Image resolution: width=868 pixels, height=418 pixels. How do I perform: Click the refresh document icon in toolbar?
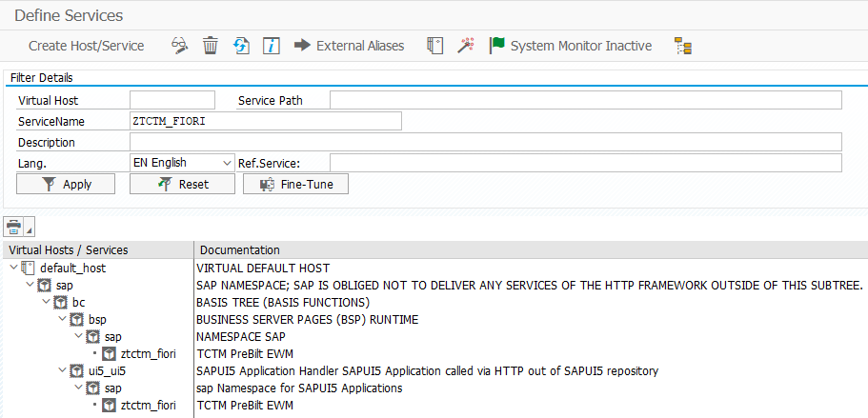(241, 46)
